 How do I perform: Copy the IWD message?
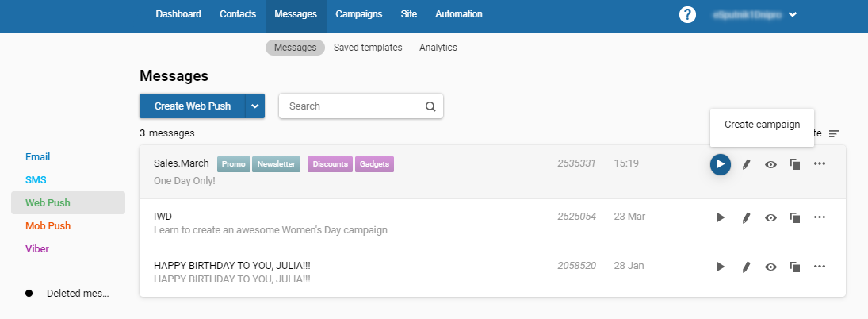click(x=795, y=217)
